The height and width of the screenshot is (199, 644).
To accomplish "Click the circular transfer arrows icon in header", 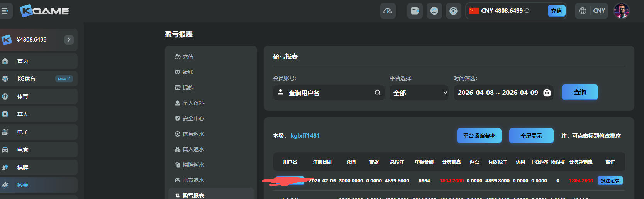I will [434, 11].
